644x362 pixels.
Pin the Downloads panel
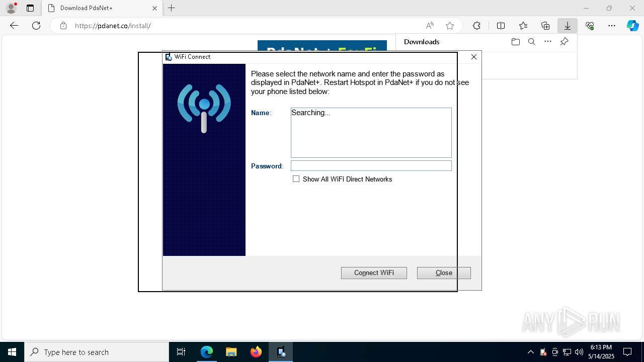coord(564,42)
